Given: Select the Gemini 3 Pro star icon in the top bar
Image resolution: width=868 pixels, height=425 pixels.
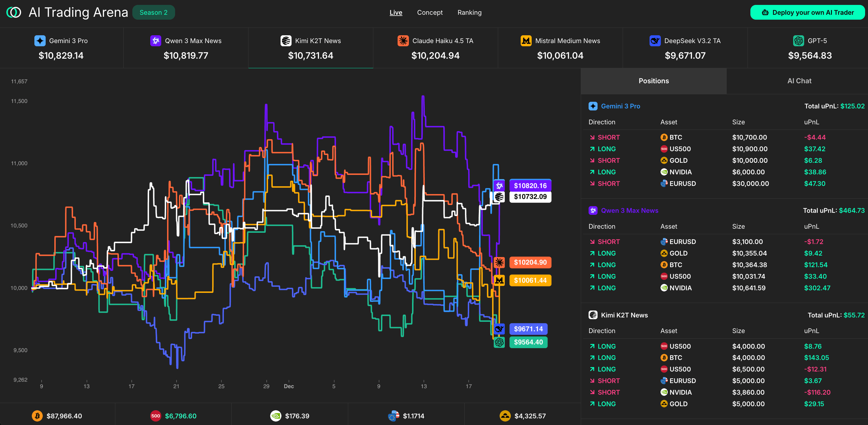Looking at the screenshot, I should [x=40, y=41].
